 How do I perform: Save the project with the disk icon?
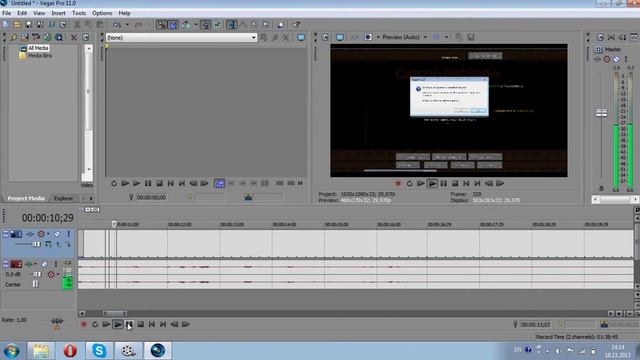29,24
